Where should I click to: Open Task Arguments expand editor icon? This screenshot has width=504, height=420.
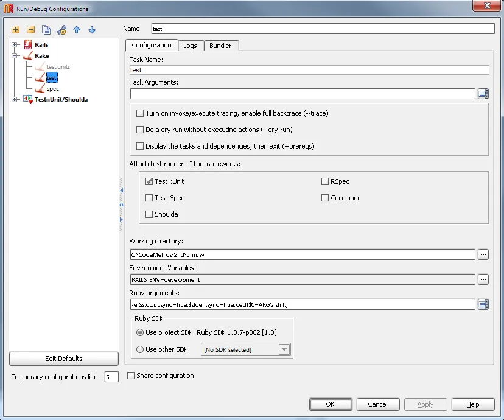tap(483, 94)
